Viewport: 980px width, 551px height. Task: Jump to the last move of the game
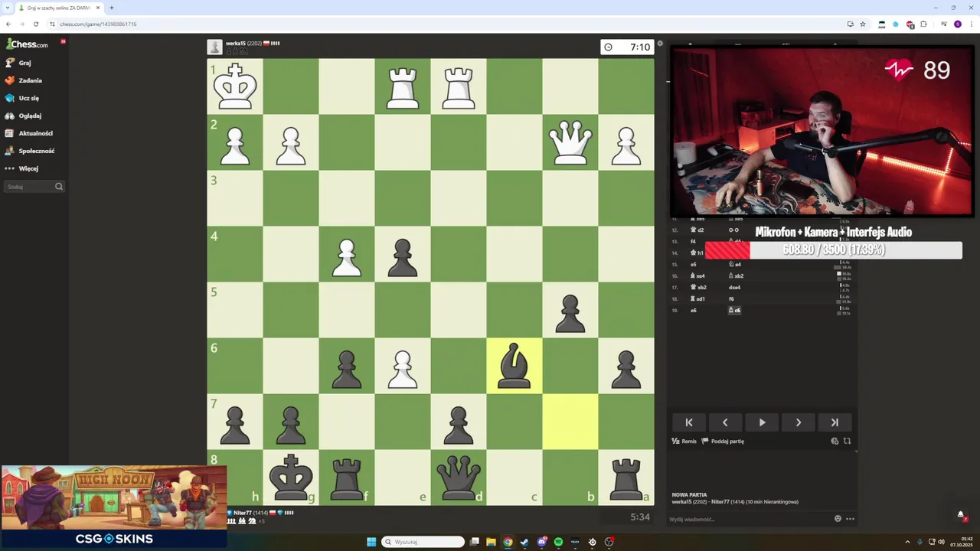835,422
